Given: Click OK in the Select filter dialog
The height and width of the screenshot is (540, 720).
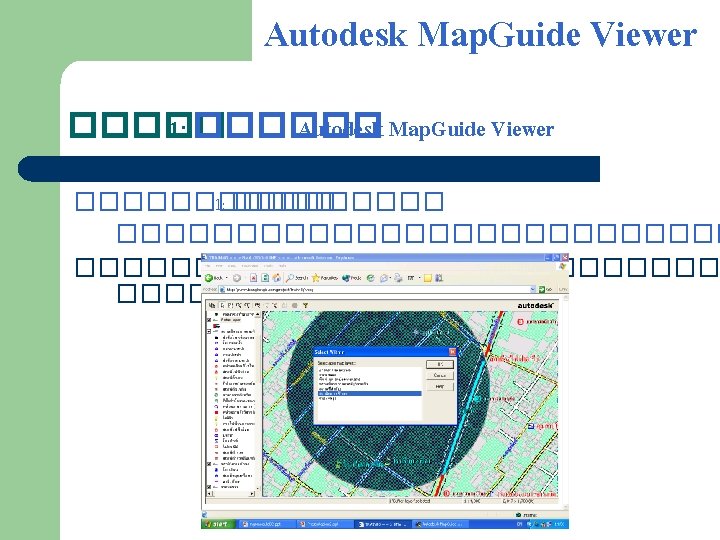Looking at the screenshot, I should tap(439, 364).
